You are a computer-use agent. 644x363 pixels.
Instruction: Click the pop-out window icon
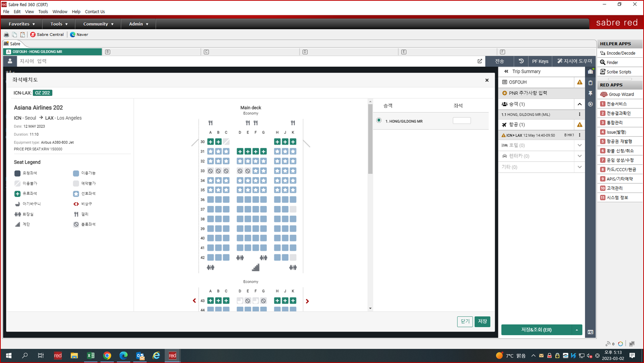[480, 61]
